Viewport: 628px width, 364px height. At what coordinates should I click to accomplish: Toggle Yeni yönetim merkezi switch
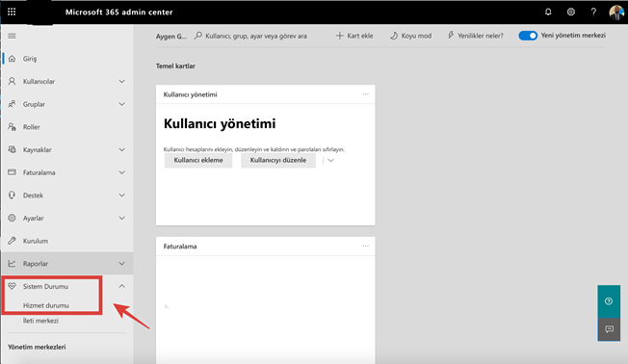(528, 36)
